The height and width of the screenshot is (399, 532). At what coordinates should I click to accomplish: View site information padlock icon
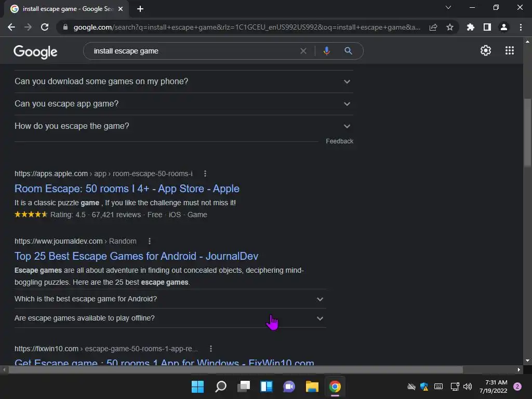click(x=65, y=27)
